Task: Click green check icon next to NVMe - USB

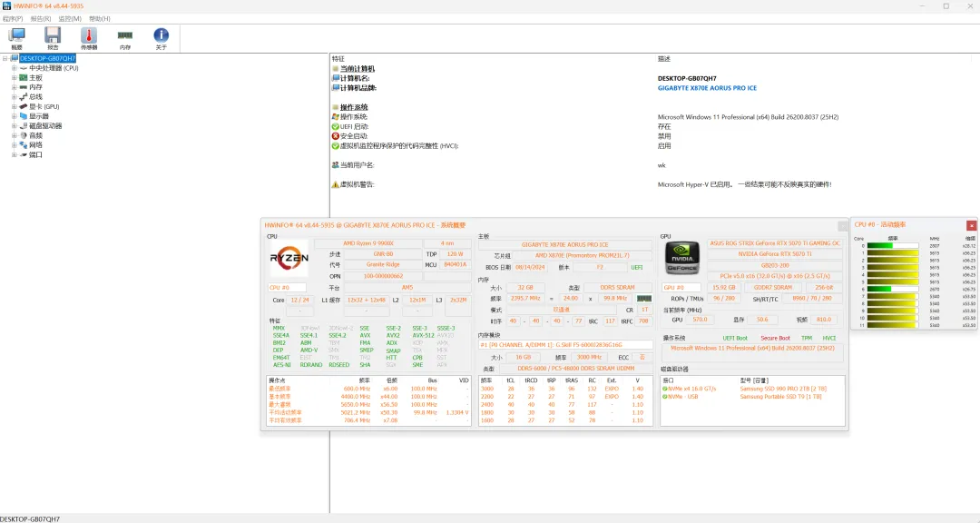Action: tap(665, 397)
